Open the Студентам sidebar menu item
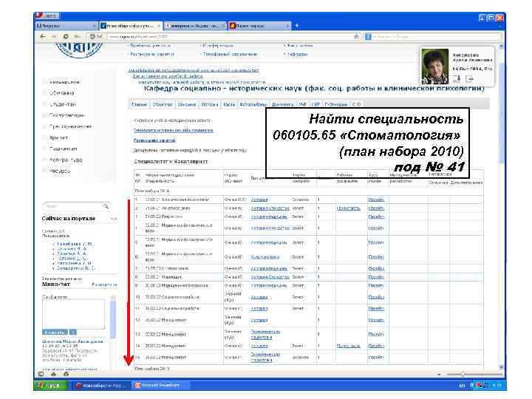This screenshot has height=399, width=532. [63, 104]
